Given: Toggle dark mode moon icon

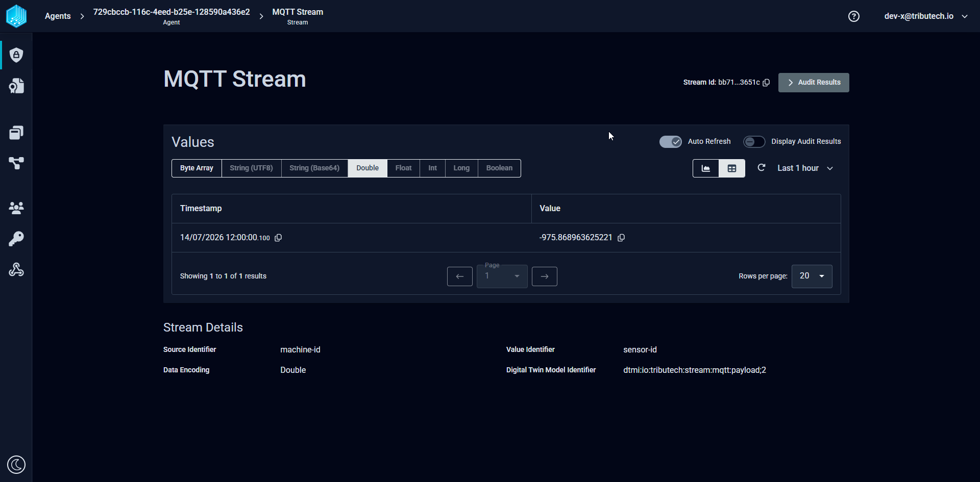Looking at the screenshot, I should (16, 465).
